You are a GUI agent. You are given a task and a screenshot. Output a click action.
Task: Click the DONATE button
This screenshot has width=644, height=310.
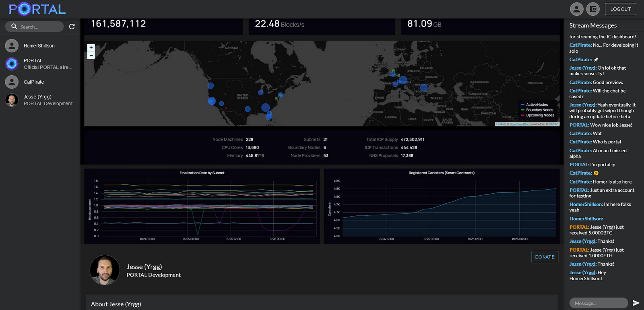pos(545,257)
